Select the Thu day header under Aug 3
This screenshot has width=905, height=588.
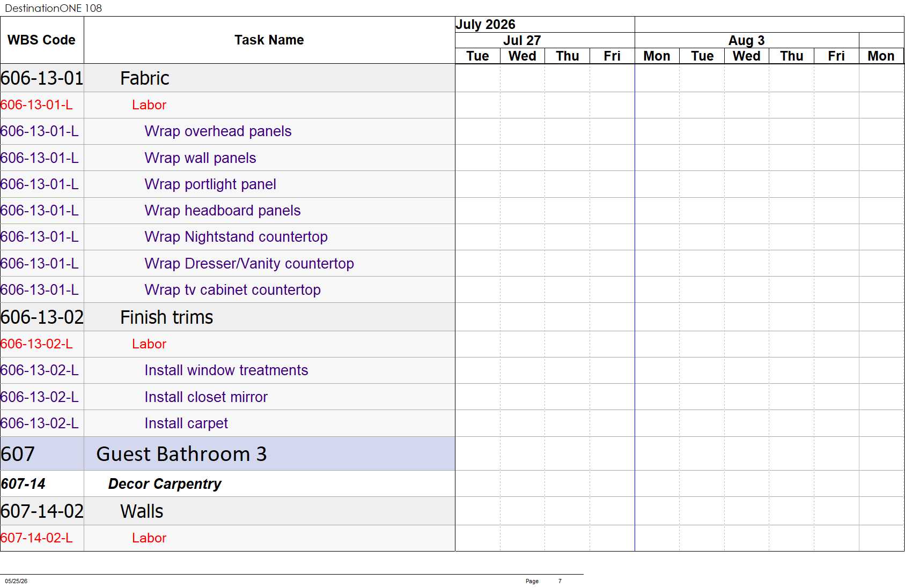tap(792, 56)
